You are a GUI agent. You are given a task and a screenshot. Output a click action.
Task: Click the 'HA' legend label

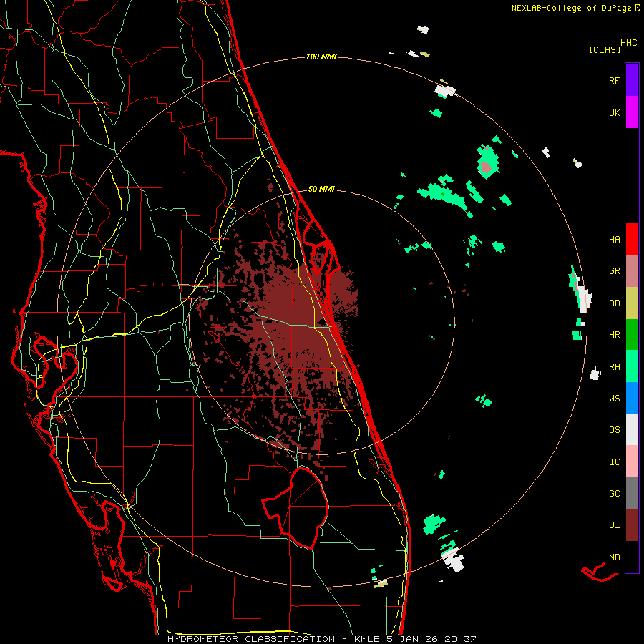[x=614, y=240]
